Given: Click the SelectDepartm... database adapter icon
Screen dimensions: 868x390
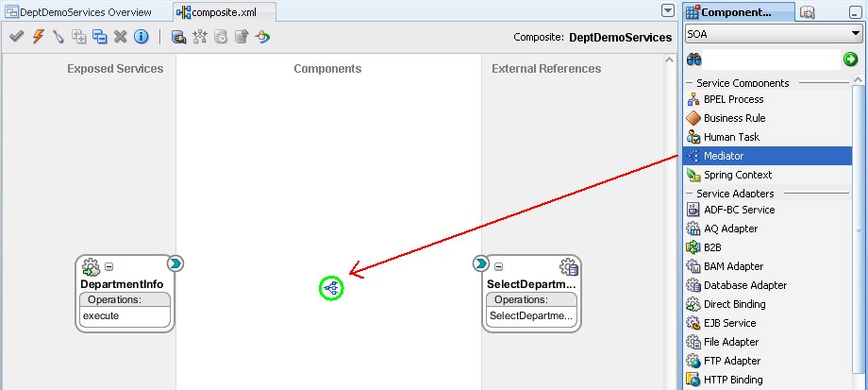Looking at the screenshot, I should (569, 267).
